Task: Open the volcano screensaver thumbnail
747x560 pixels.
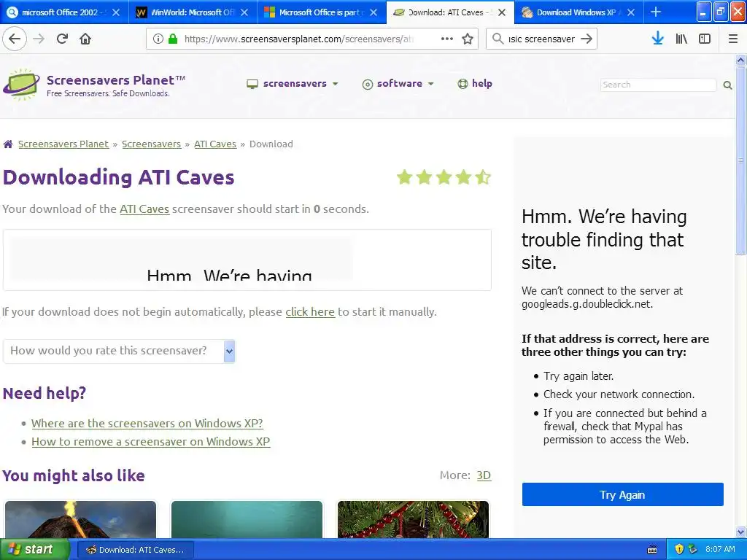Action: pos(80,519)
